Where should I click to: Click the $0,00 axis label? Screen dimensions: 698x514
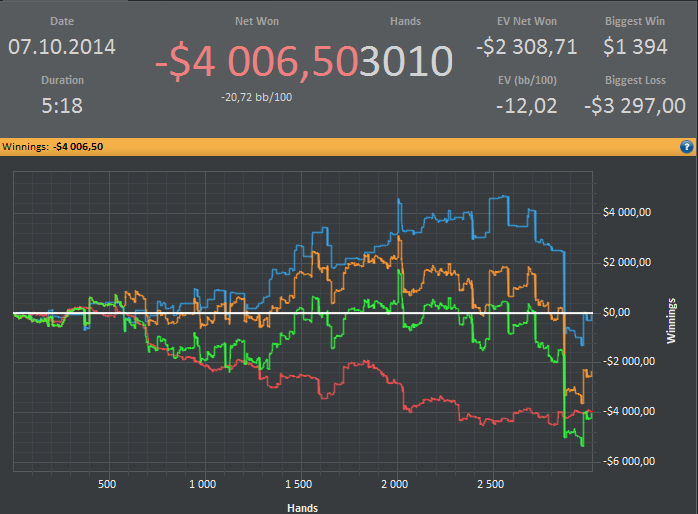tap(617, 312)
